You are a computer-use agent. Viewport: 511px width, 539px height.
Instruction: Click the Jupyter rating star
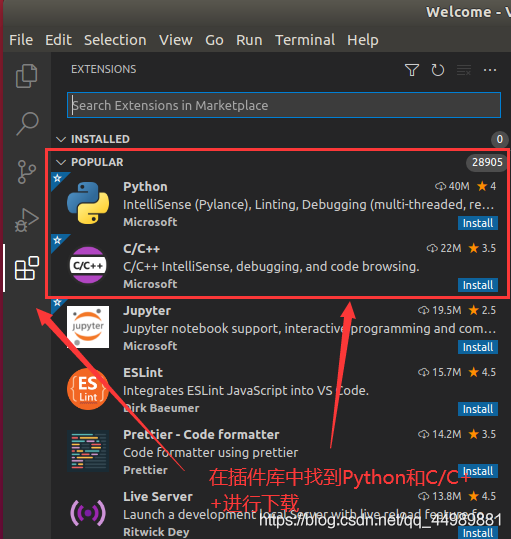point(474,310)
